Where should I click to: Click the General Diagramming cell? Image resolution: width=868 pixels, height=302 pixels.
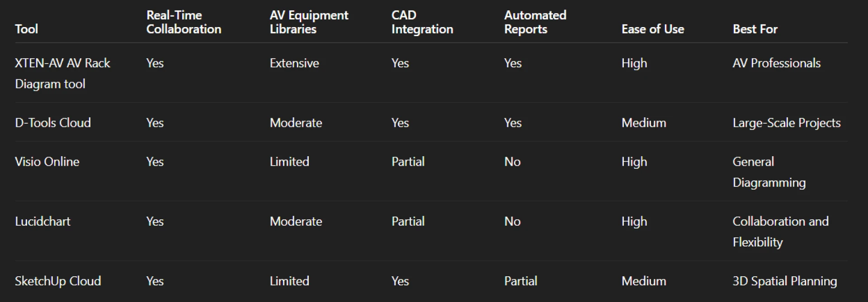[769, 172]
